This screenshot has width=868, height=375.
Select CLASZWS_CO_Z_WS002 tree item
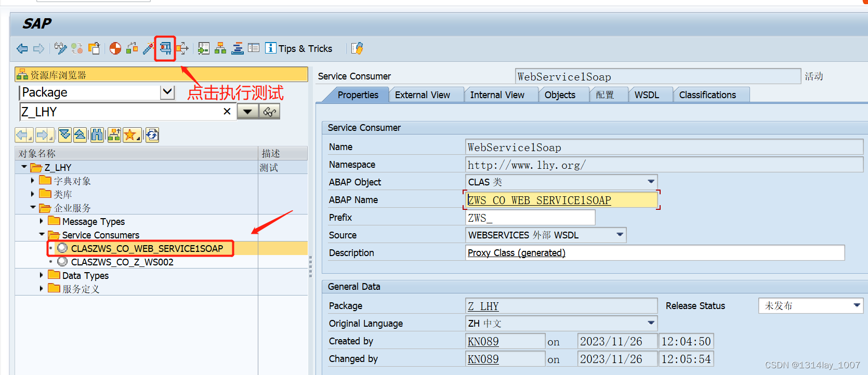(x=122, y=262)
